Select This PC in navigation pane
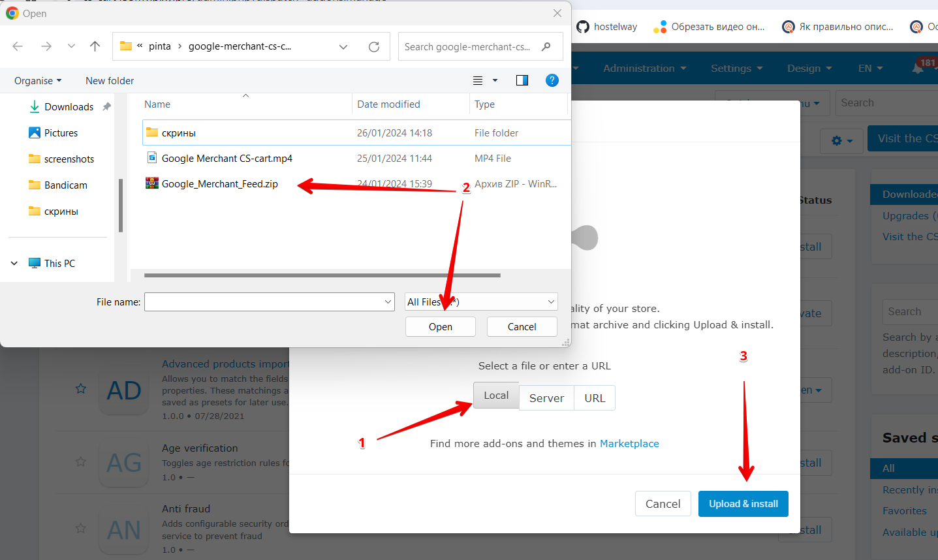This screenshot has height=560, width=938. (52, 263)
